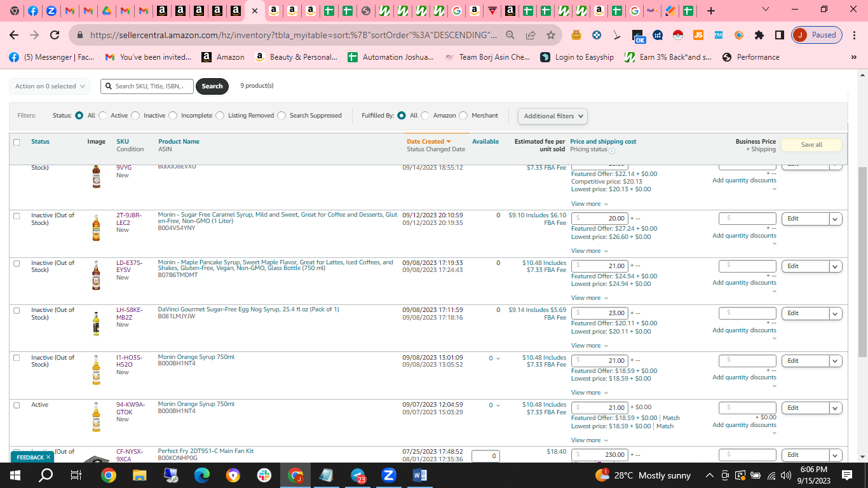868x488 pixels.
Task: Sort by Price and shipping cost
Action: click(603, 142)
